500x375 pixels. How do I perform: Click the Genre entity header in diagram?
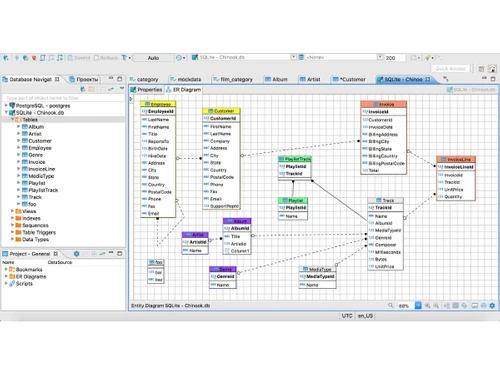[223, 269]
